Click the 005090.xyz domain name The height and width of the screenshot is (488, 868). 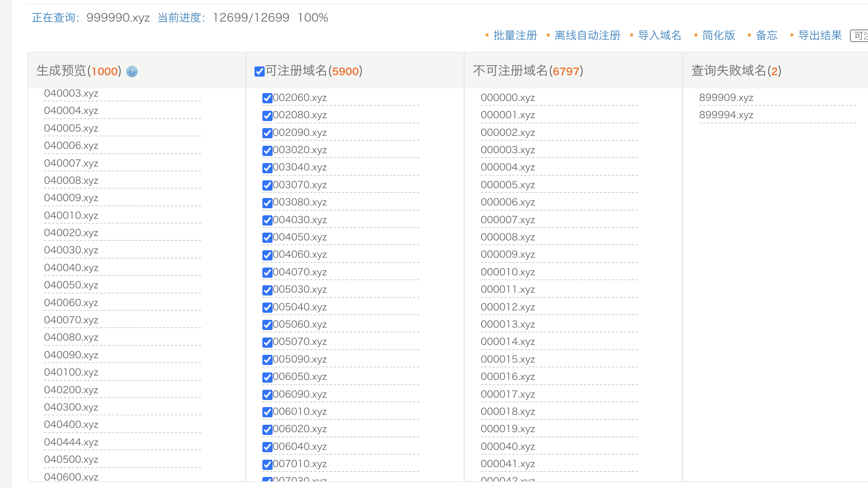point(300,359)
